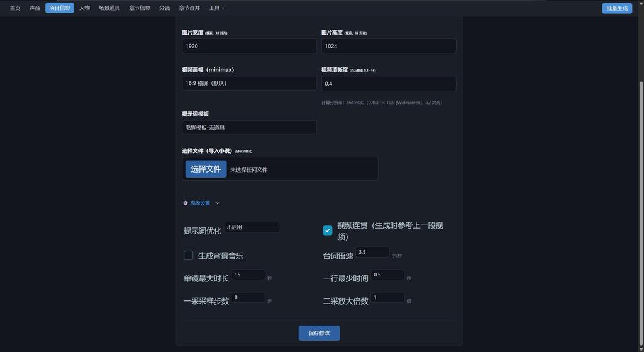Switch to 章节信息 tab

pyautogui.click(x=140, y=8)
